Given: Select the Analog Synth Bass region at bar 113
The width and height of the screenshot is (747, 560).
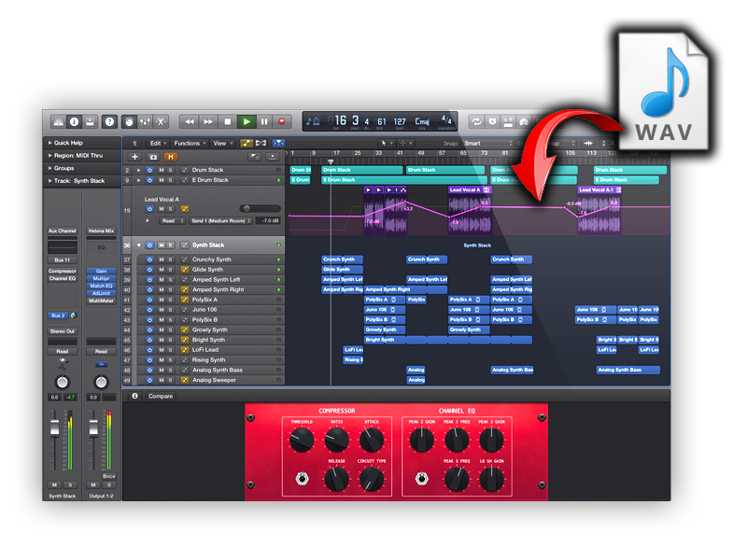Looking at the screenshot, I should [x=627, y=370].
